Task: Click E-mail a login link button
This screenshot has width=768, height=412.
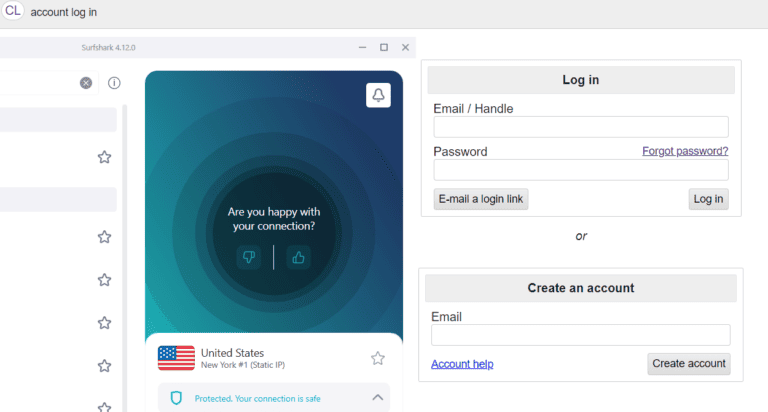Action: [x=481, y=199]
